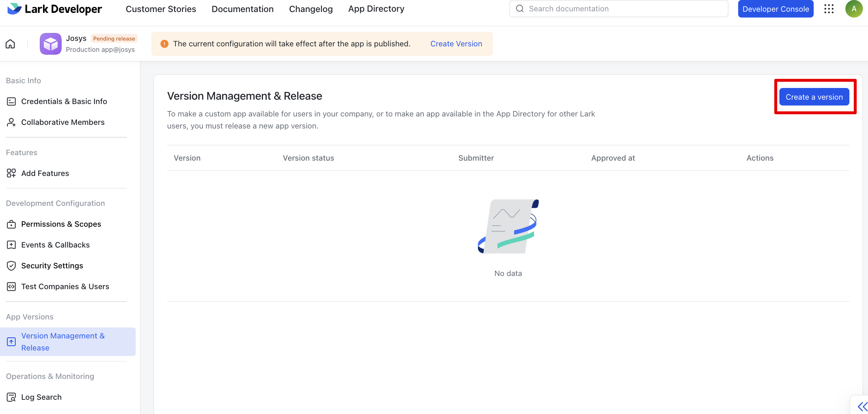Click Create Version link in banner
Image resolution: width=868 pixels, height=414 pixels.
coord(456,44)
